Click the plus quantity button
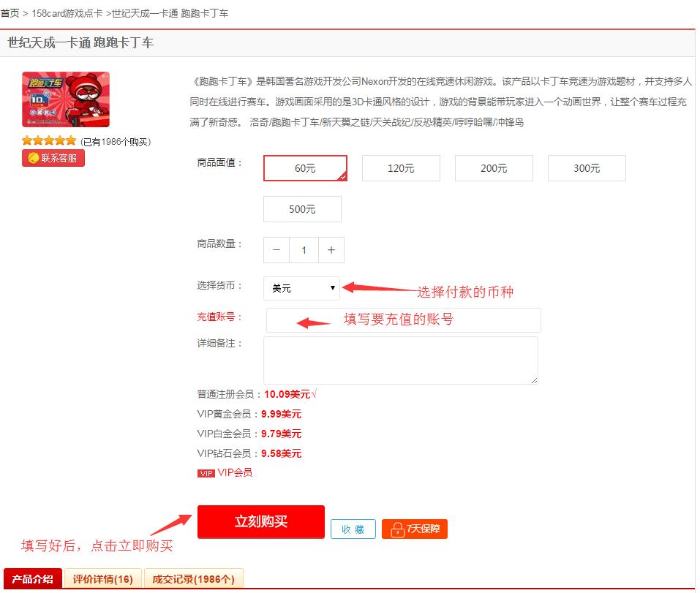 [x=331, y=250]
